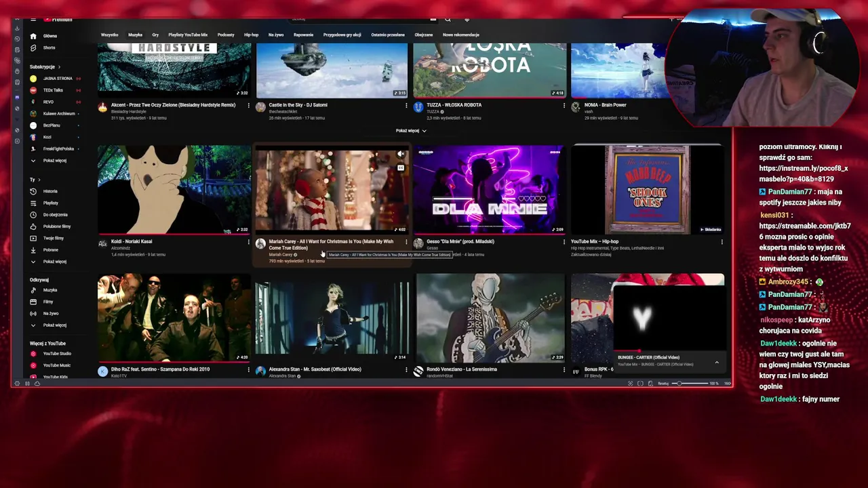Expand Pokaż więcej under subscriptions
The height and width of the screenshot is (488, 868).
[49, 161]
